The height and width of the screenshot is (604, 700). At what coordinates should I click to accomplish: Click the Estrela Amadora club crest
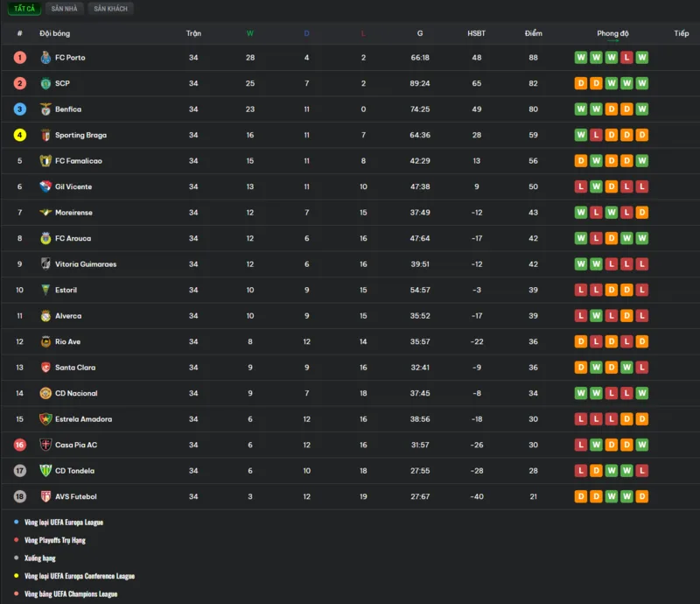pyautogui.click(x=45, y=419)
